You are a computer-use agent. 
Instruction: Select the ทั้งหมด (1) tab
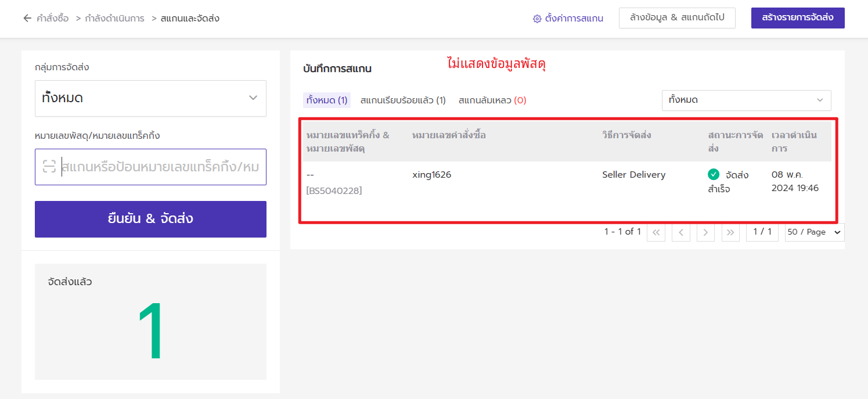tap(327, 100)
